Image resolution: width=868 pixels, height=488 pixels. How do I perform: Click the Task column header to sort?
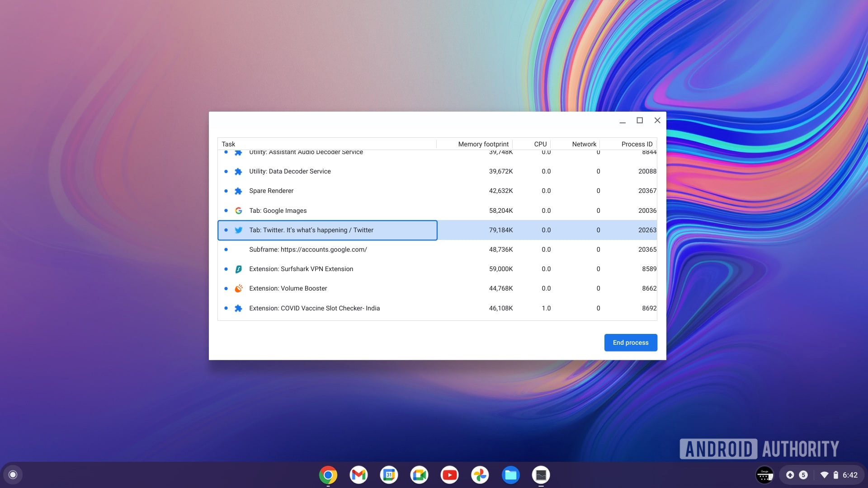pos(228,144)
